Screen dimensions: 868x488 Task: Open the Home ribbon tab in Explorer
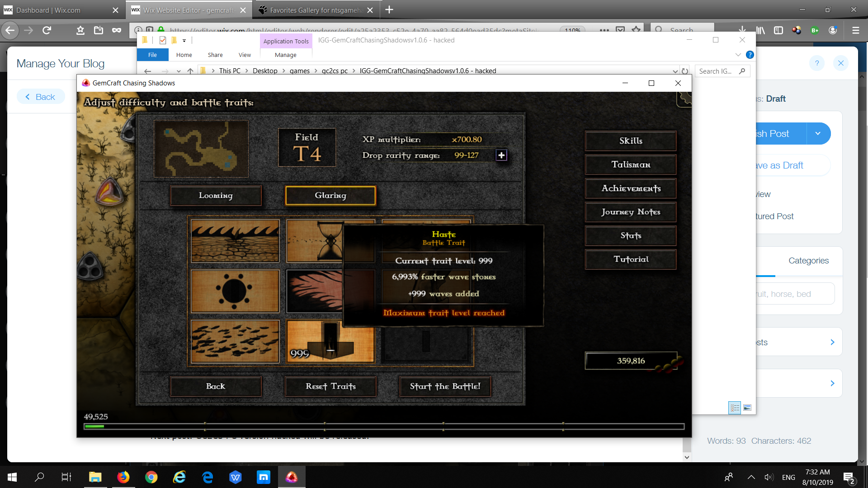coord(184,55)
